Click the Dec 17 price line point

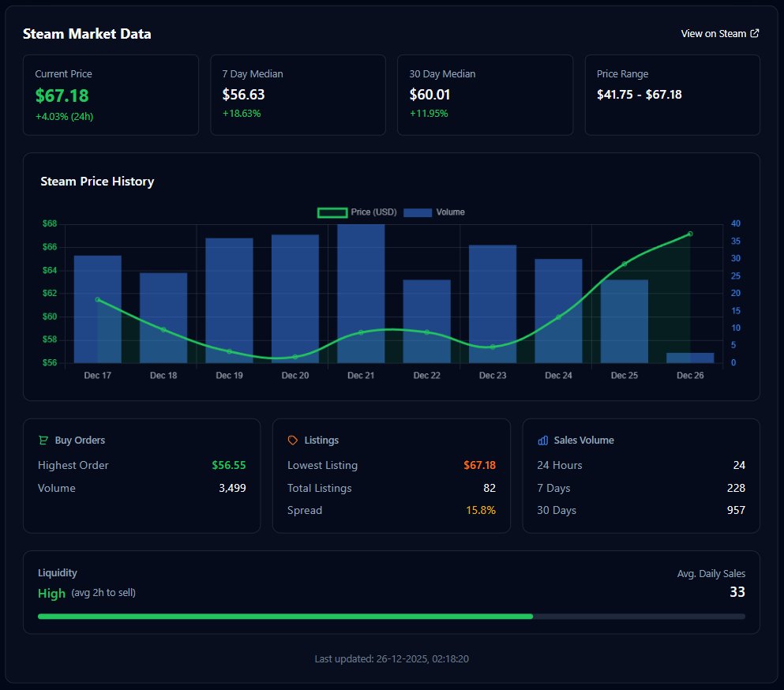pos(97,299)
